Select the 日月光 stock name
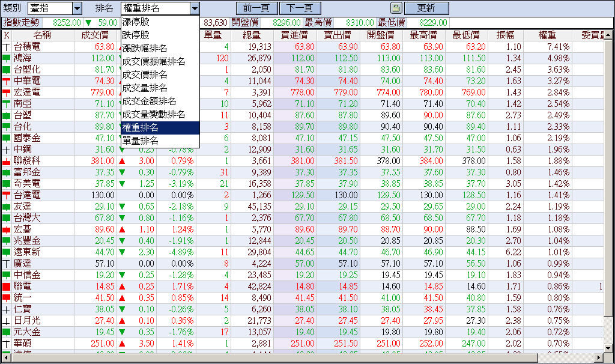This screenshot has height=364, width=615. pyautogui.click(x=27, y=321)
